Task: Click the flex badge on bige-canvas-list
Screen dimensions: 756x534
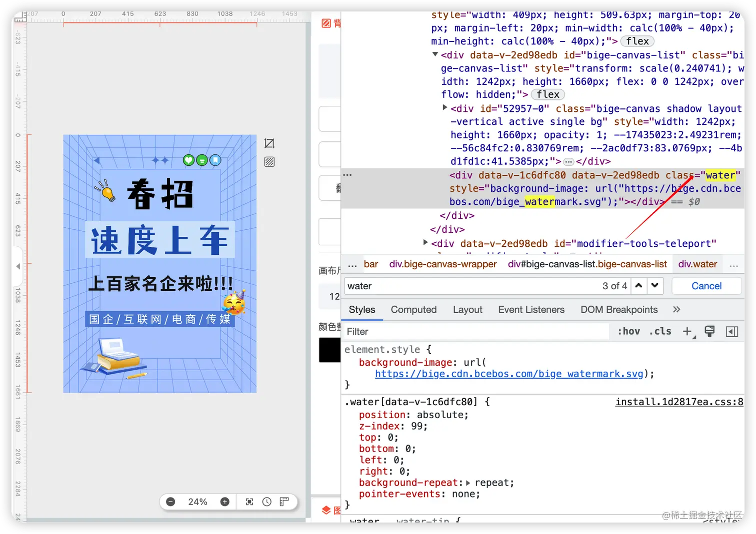Action: tap(548, 94)
